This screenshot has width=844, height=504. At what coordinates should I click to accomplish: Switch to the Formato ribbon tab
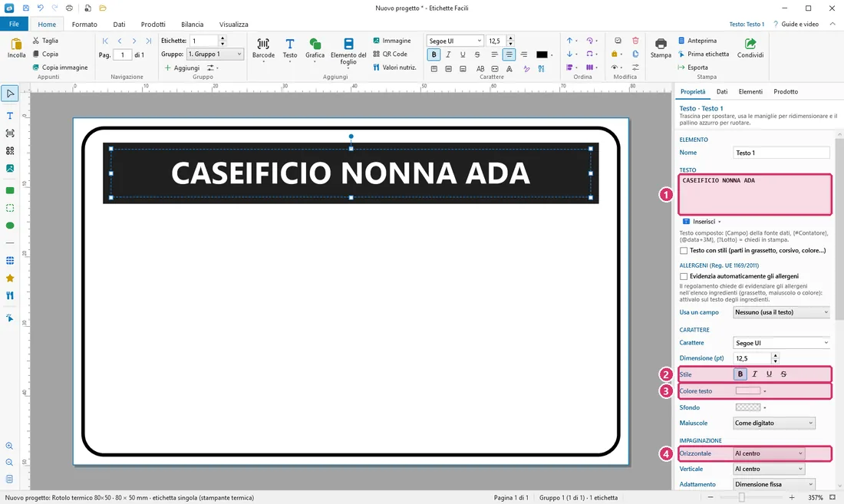(x=84, y=25)
